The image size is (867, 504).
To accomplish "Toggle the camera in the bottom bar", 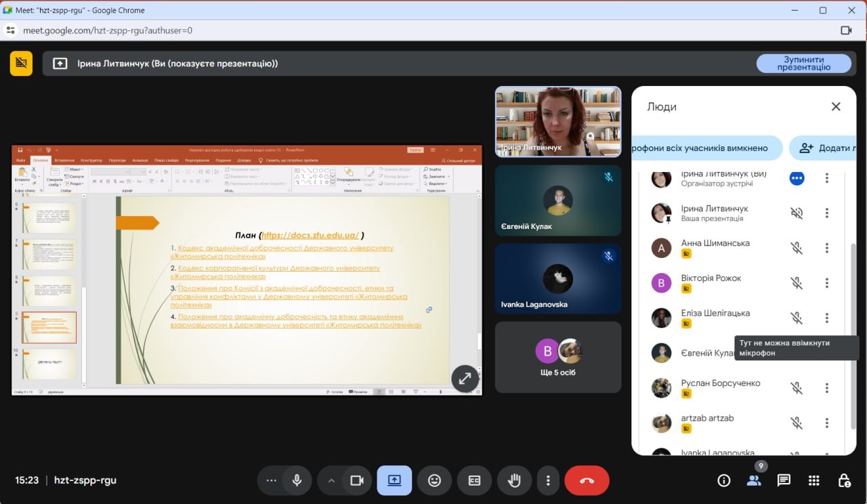I will click(x=356, y=480).
